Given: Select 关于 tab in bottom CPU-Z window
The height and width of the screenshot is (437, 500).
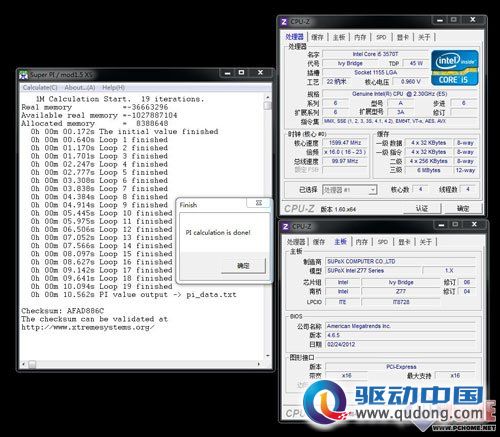Looking at the screenshot, I should (x=426, y=242).
